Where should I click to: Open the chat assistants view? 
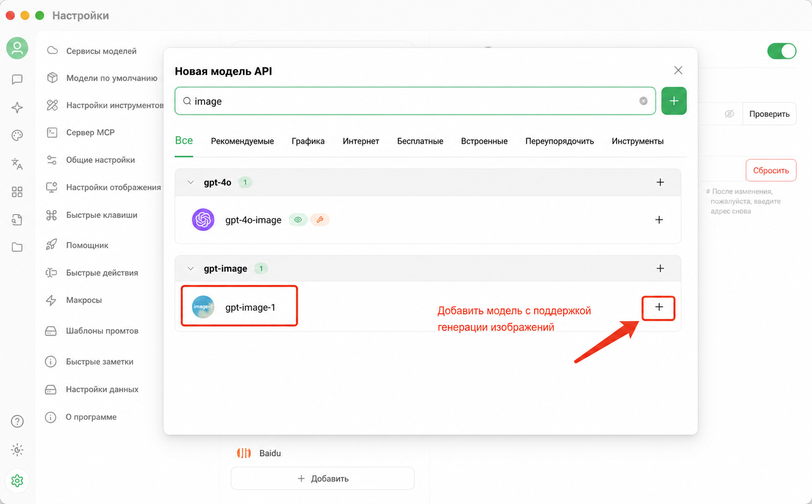(x=17, y=80)
